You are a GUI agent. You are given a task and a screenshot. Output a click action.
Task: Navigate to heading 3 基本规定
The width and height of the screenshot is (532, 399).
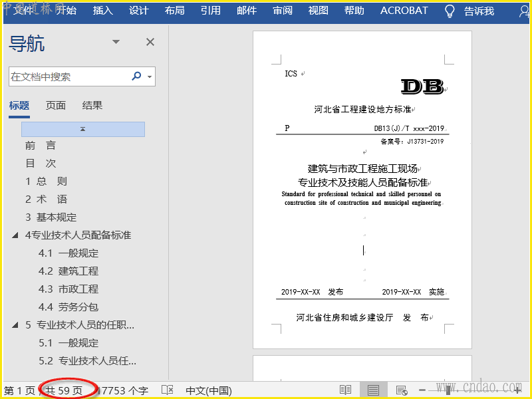(x=51, y=217)
